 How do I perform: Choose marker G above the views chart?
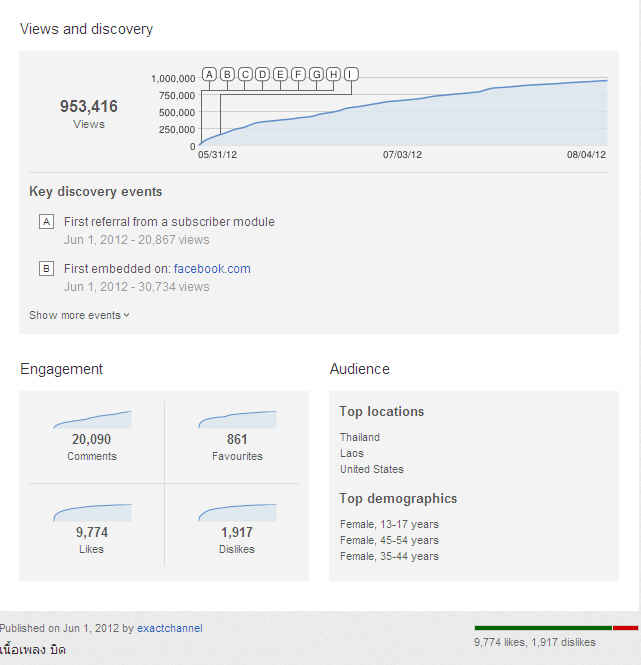coord(316,74)
